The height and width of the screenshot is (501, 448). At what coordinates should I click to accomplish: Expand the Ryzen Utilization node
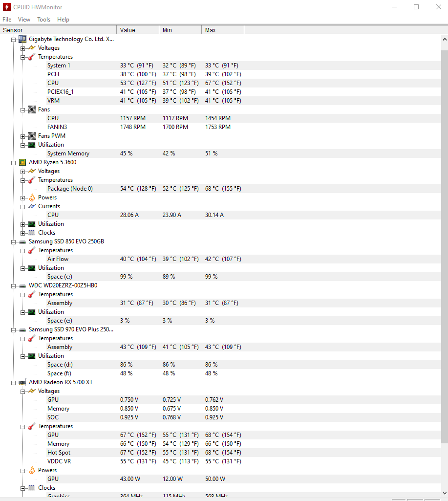coord(23,224)
